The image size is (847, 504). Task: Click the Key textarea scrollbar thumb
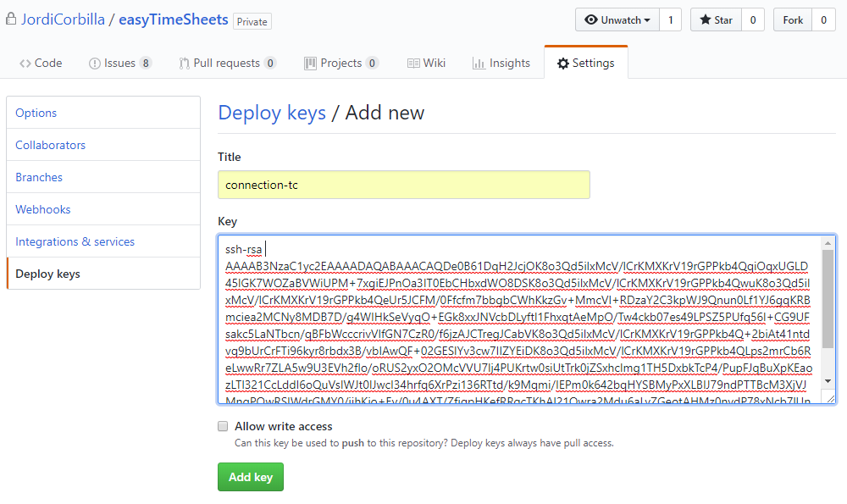[828, 299]
